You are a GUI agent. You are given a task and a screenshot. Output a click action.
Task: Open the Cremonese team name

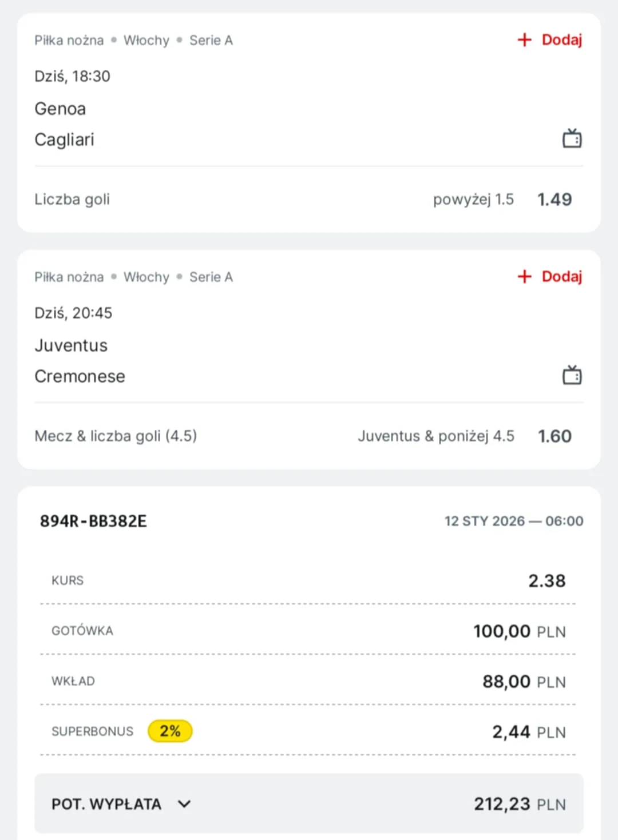[x=80, y=376]
